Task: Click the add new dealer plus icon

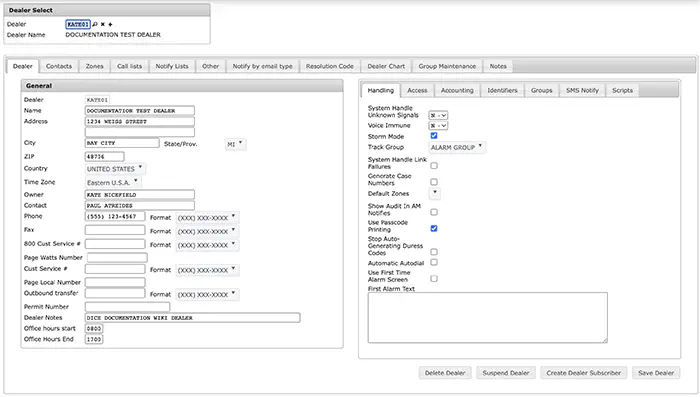Action: (110, 24)
